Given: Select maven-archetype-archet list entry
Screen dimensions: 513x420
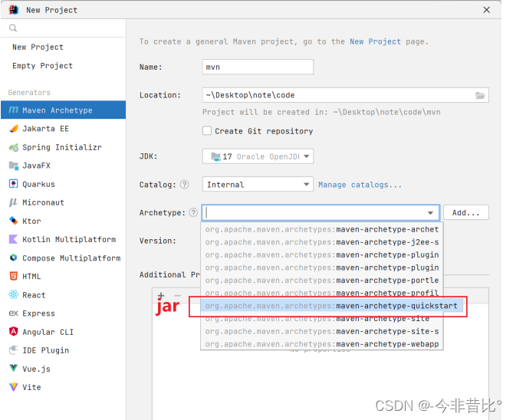Looking at the screenshot, I should click(x=322, y=229).
